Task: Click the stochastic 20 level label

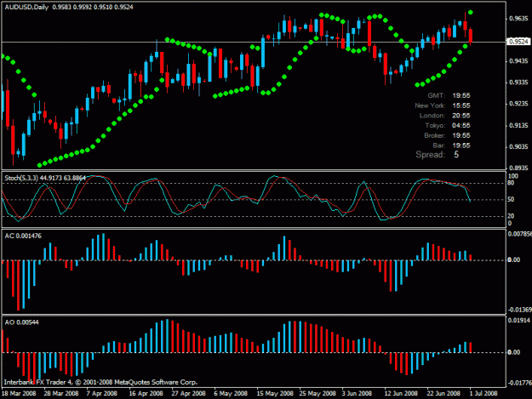Action: [x=511, y=216]
